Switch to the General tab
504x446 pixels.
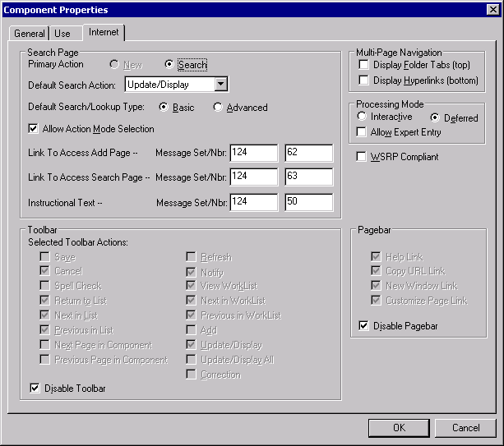click(30, 34)
